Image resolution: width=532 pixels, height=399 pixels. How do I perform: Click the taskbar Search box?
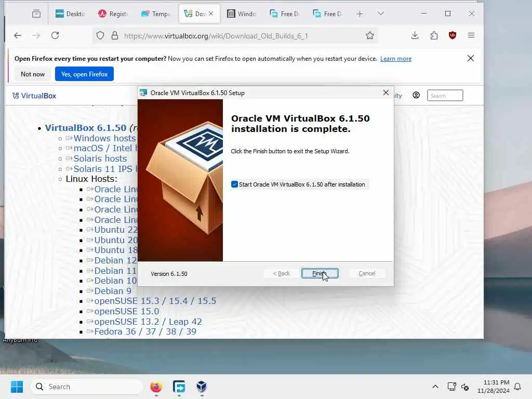coord(87,387)
